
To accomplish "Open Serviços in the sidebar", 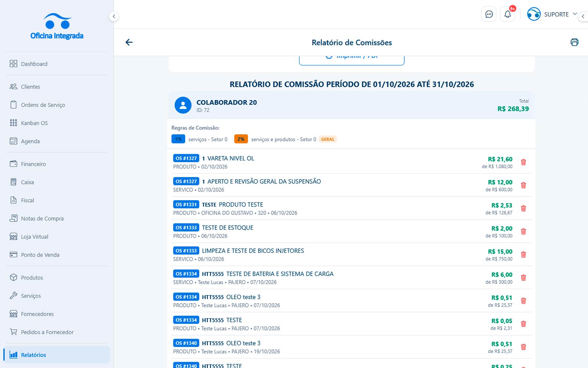I will (x=57, y=296).
